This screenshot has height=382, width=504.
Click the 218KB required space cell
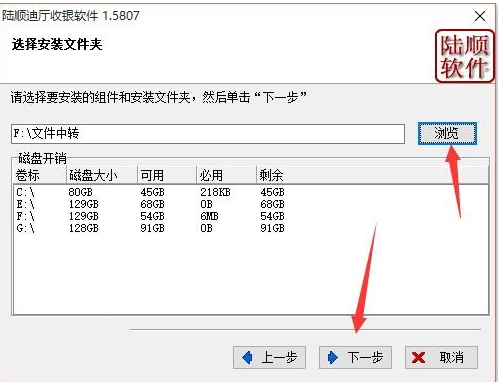tap(215, 192)
